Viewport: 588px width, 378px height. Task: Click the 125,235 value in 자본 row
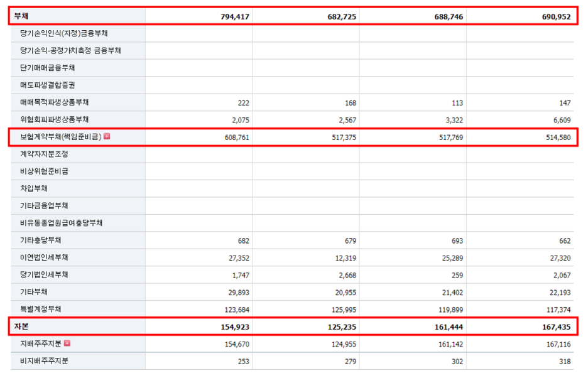(x=342, y=327)
